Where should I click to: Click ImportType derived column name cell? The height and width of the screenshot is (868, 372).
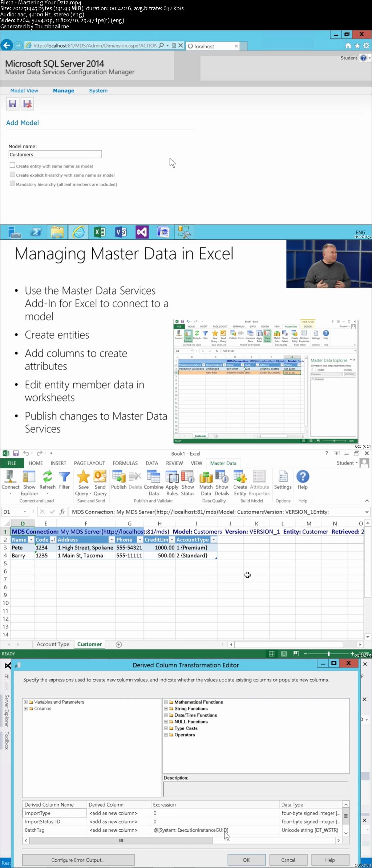tap(54, 813)
